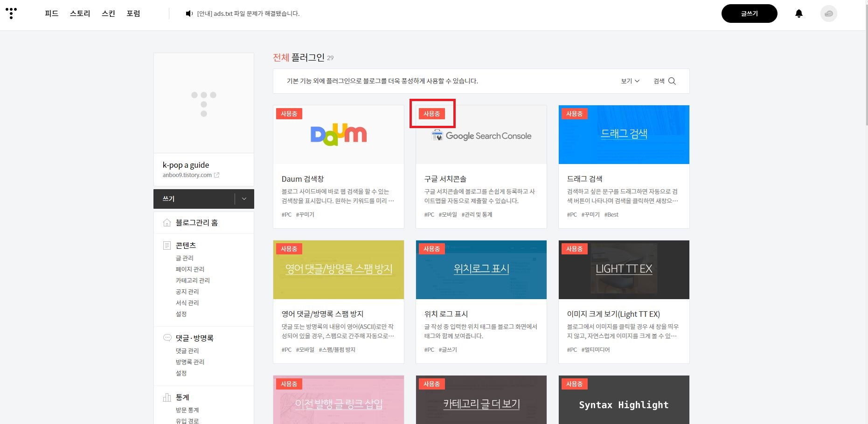Open 댓글 관리

(187, 351)
